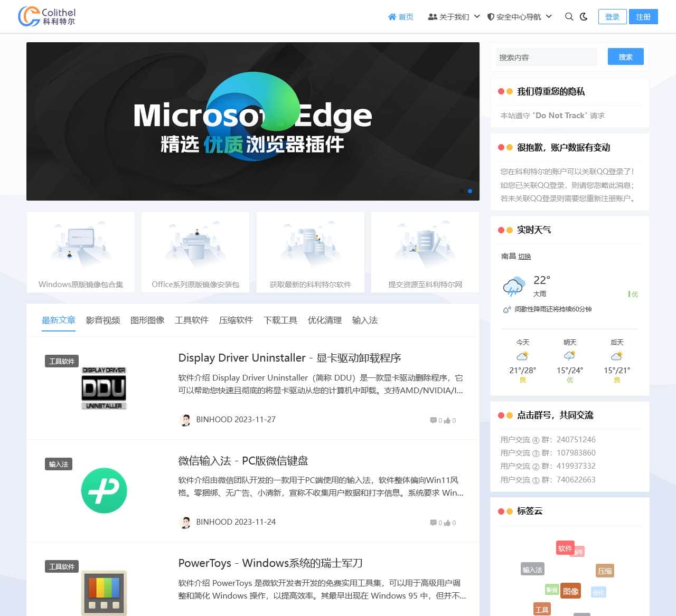Click the 今天 forecast weather icon
The width and height of the screenshot is (676, 616).
pyautogui.click(x=522, y=356)
